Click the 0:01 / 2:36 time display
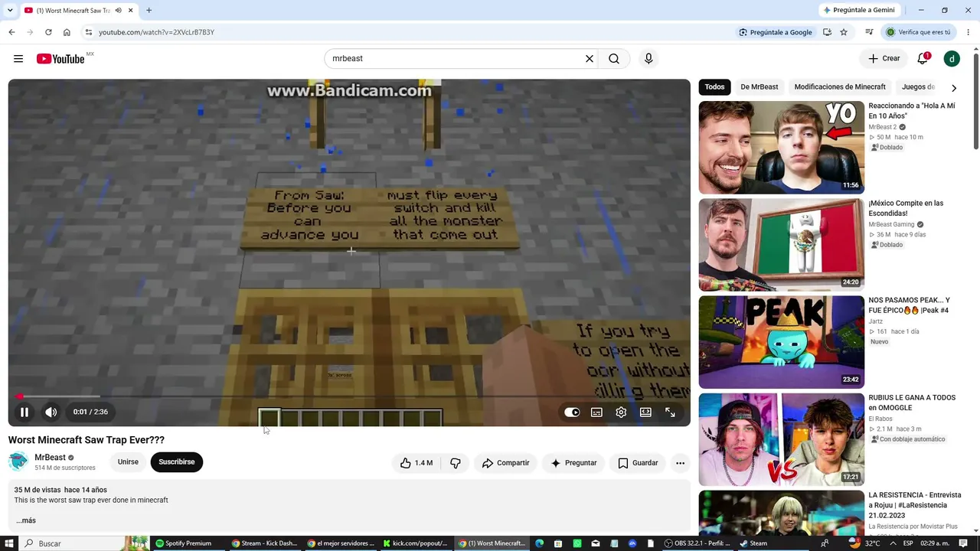 point(90,412)
